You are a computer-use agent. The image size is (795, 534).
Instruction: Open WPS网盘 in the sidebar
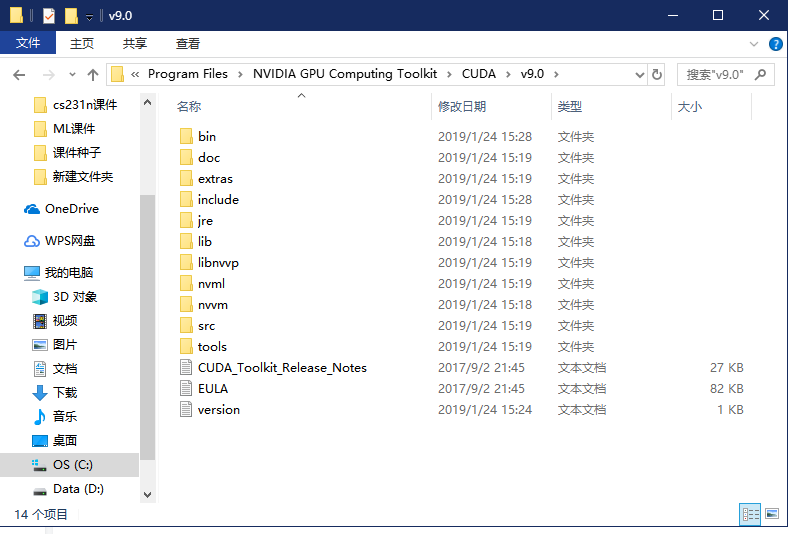pos(60,241)
